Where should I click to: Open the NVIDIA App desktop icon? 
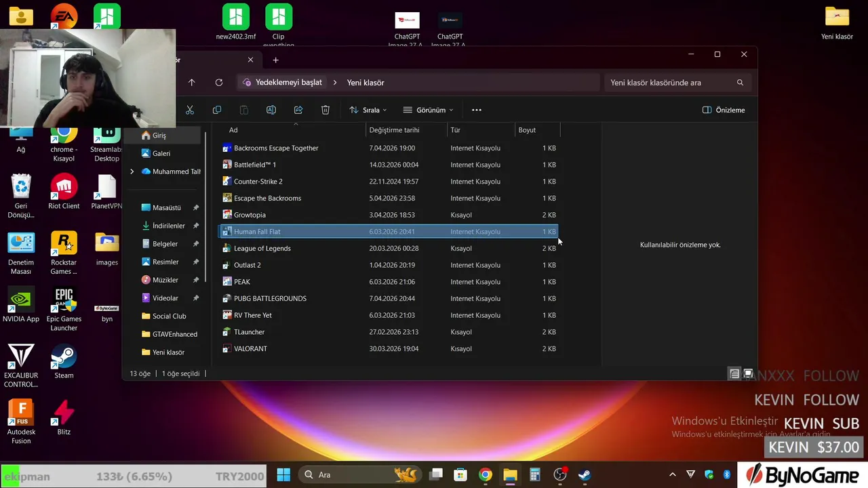pyautogui.click(x=21, y=305)
